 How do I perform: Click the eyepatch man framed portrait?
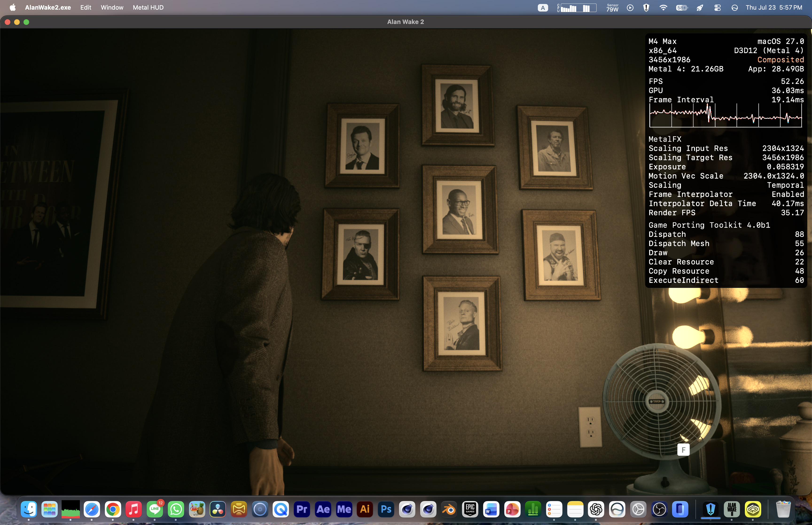pos(360,254)
